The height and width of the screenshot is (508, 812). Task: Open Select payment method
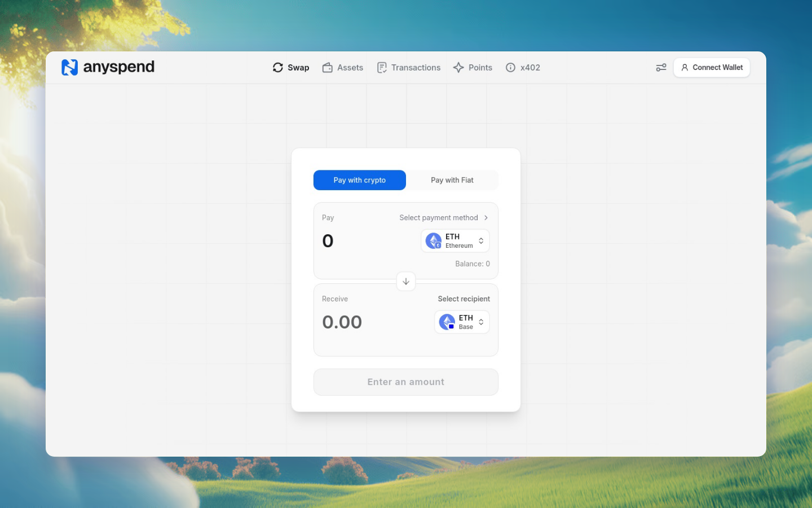click(444, 218)
